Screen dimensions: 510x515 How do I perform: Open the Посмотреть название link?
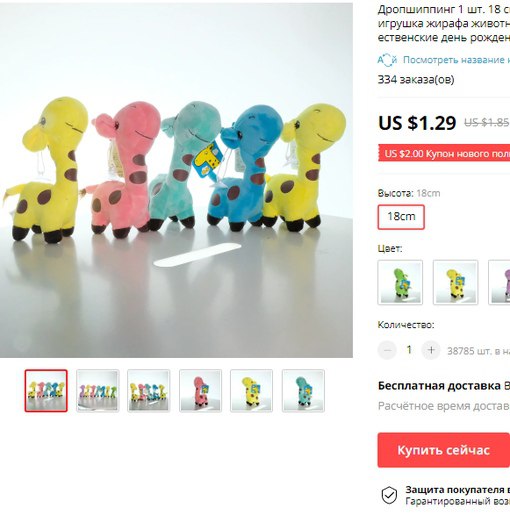[456, 60]
